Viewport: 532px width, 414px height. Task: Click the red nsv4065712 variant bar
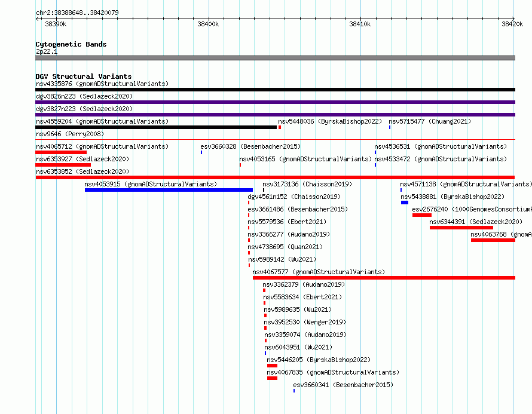tap(61, 152)
